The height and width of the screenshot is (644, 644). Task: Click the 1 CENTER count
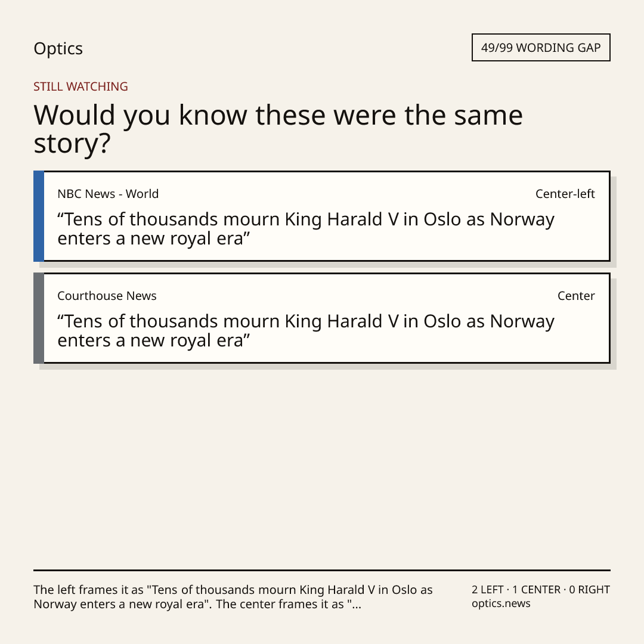[x=537, y=590]
